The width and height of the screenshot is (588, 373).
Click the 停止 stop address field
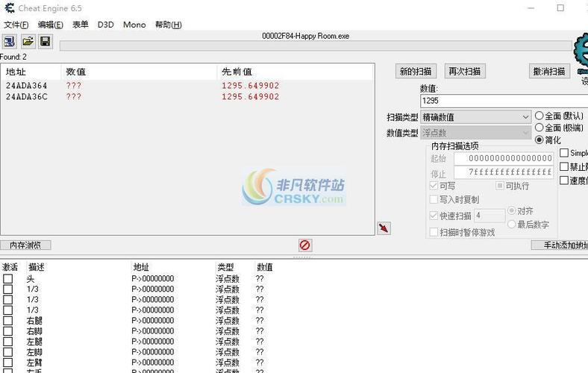point(504,172)
